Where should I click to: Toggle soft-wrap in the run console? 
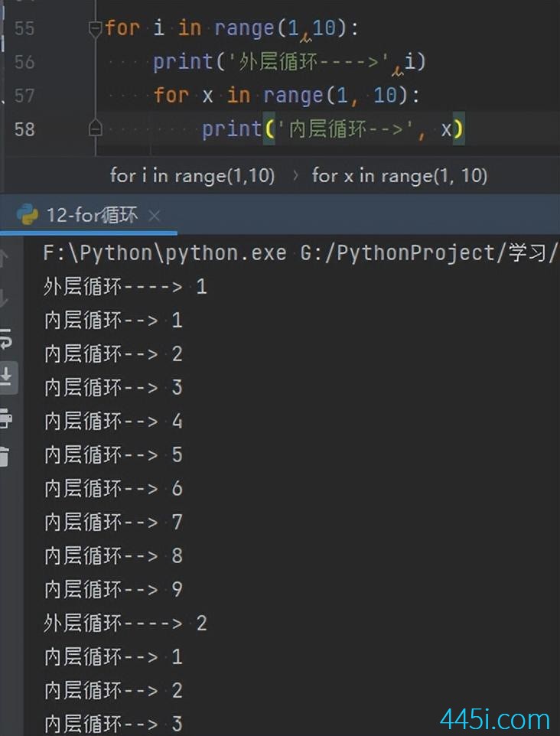coord(5,339)
